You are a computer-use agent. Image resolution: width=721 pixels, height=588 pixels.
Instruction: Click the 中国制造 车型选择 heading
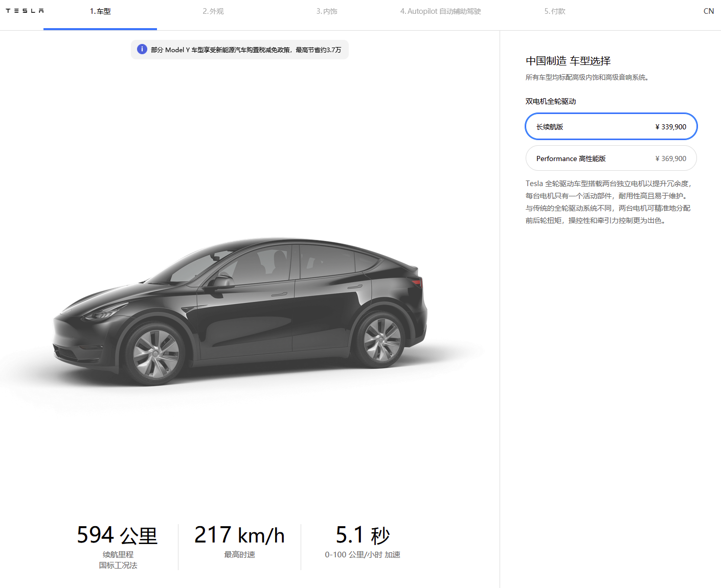click(568, 61)
